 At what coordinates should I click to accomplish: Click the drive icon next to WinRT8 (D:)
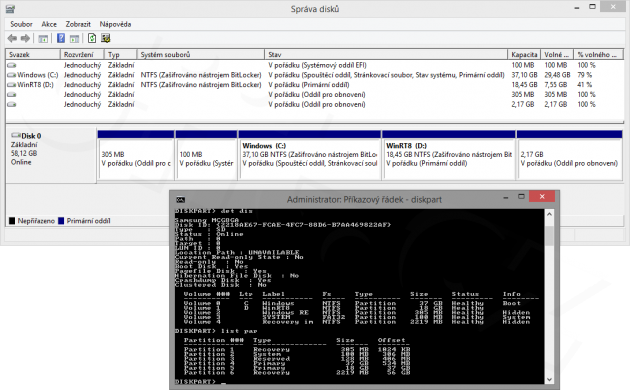pos(12,85)
